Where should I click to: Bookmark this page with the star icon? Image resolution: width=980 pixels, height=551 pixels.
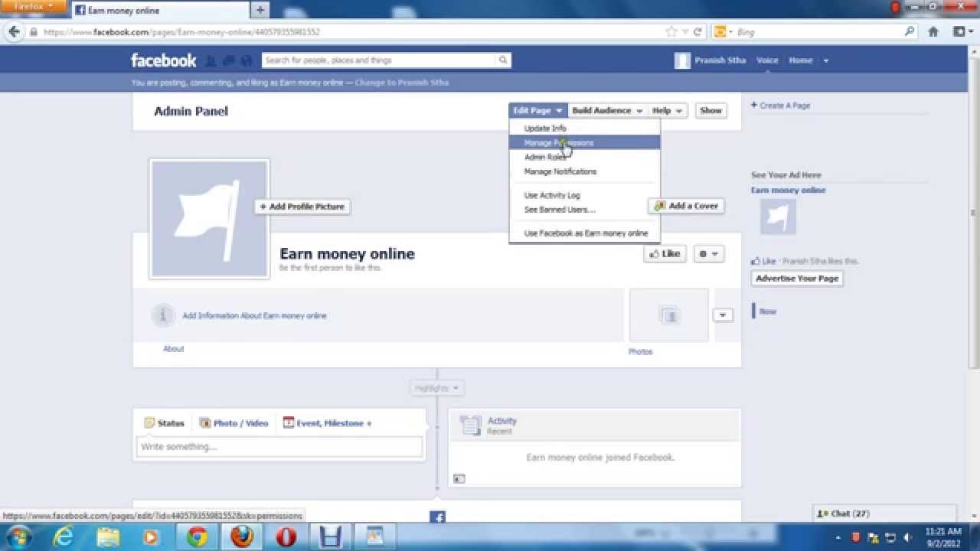pos(671,32)
